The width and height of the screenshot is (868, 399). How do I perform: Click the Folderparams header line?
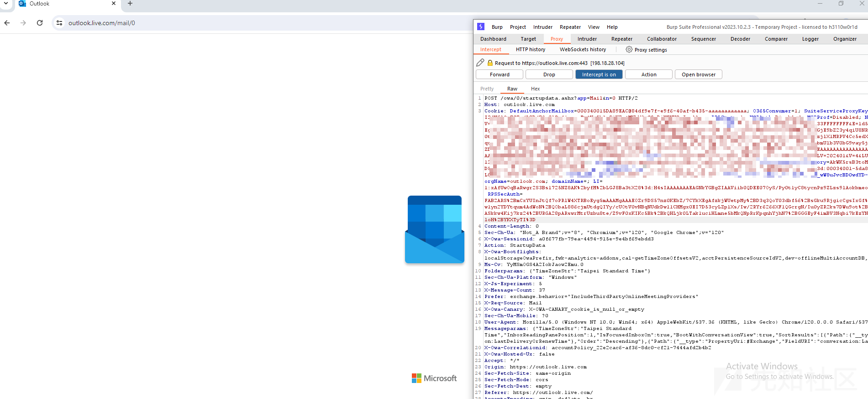567,271
